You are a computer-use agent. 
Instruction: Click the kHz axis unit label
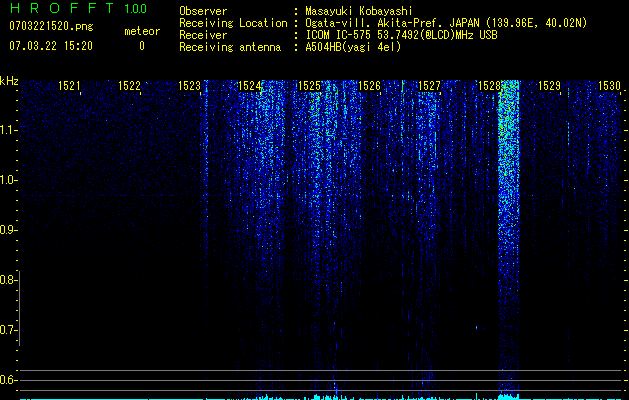click(x=9, y=81)
